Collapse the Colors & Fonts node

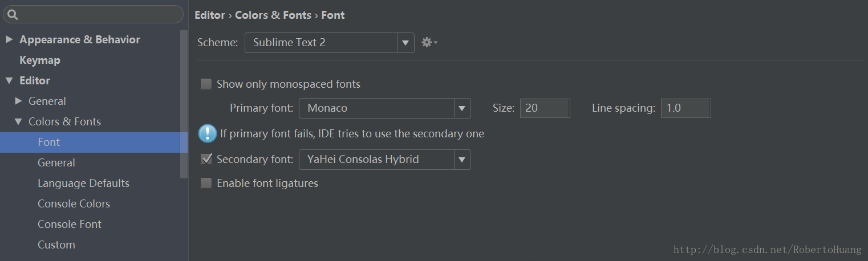[x=18, y=121]
